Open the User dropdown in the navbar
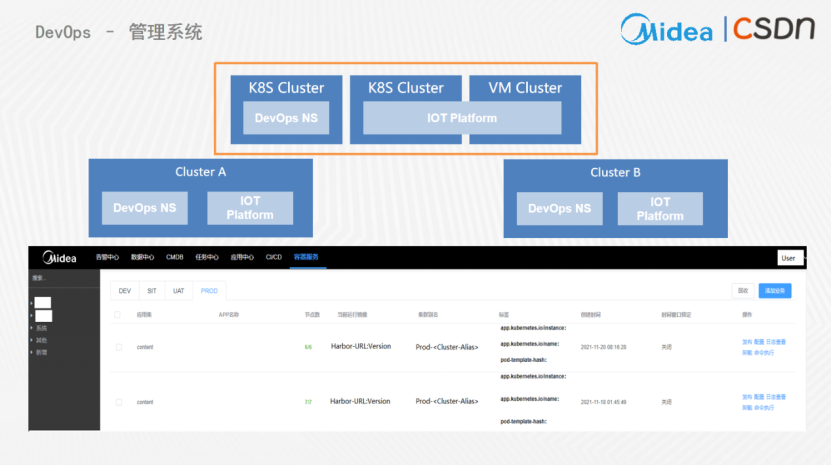This screenshot has height=465, width=831. [789, 258]
